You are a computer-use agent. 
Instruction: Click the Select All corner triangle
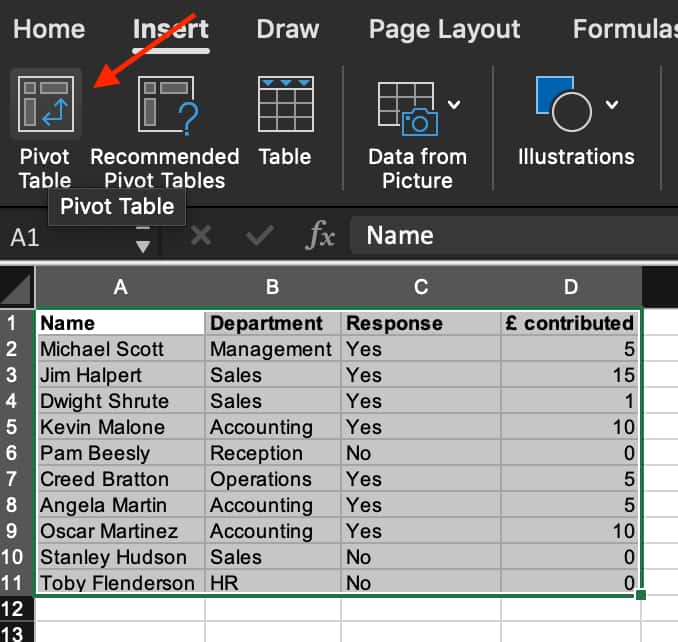coord(17,287)
